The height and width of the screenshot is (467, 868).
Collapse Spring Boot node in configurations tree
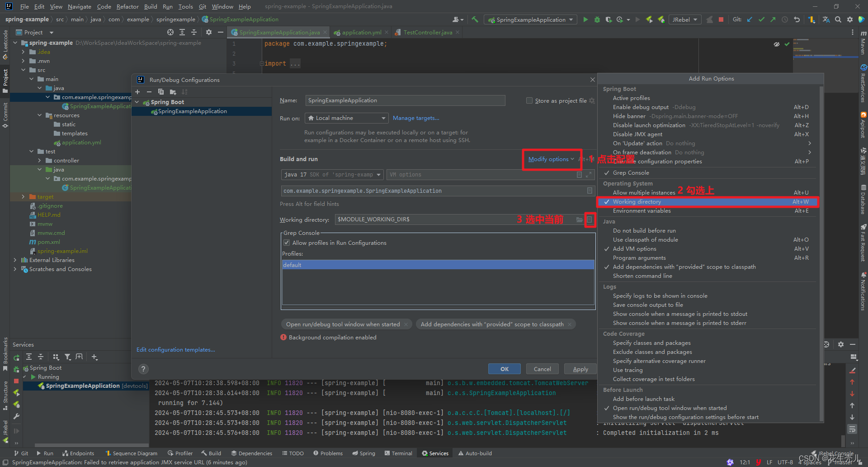137,102
